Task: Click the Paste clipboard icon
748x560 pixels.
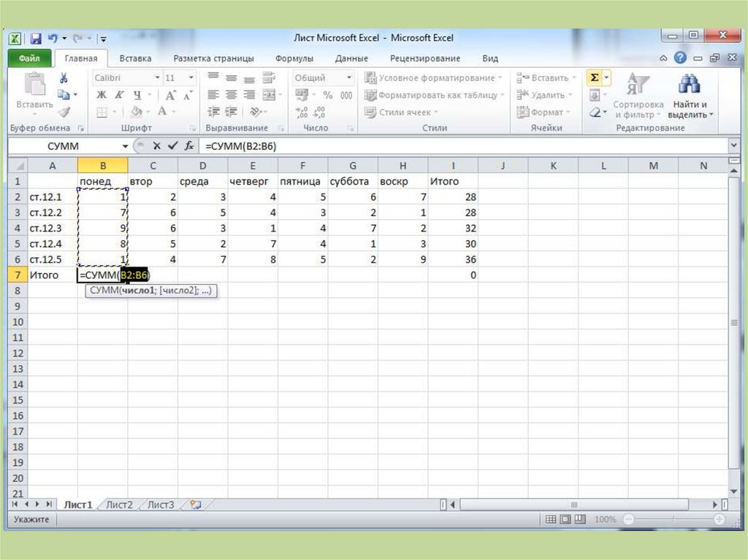Action: tap(34, 85)
